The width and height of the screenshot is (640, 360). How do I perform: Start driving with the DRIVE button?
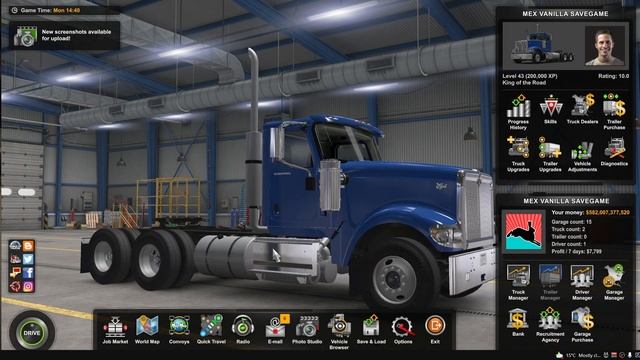point(32,333)
